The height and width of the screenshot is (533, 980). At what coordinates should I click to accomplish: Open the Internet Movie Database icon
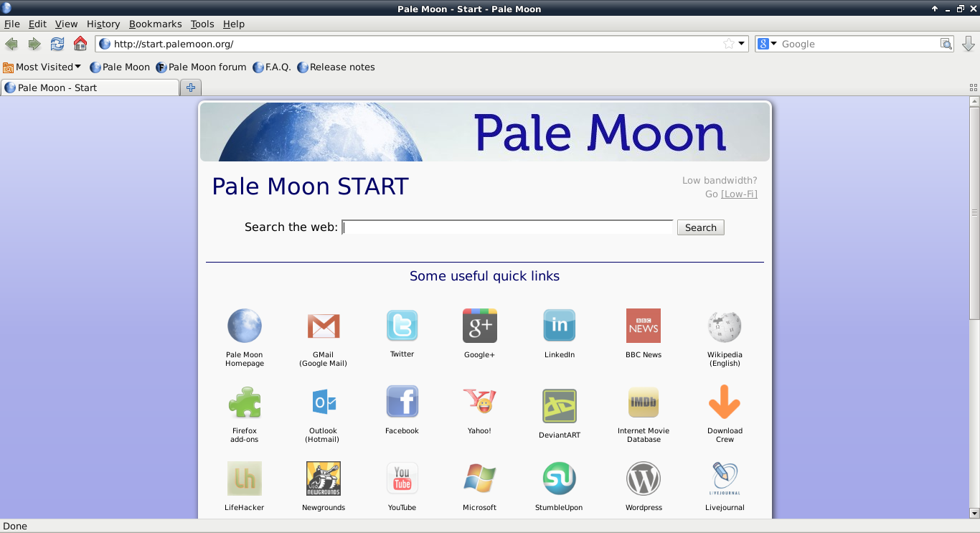644,402
